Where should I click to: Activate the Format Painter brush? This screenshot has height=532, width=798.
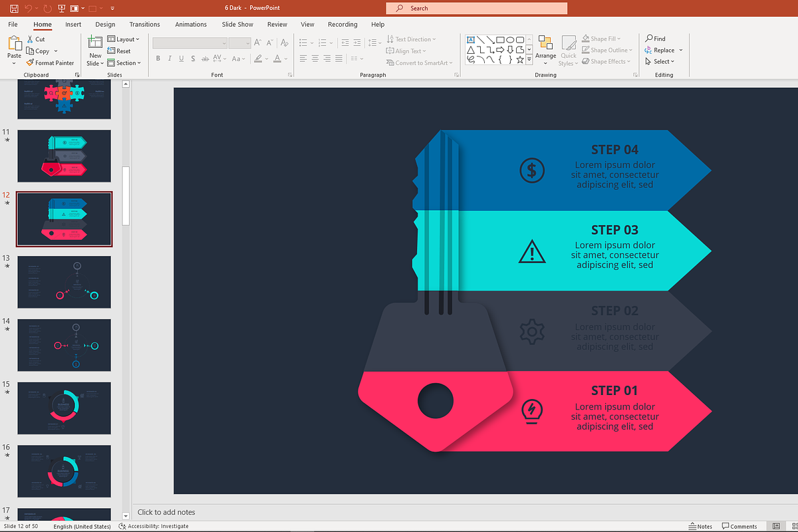click(x=51, y=63)
